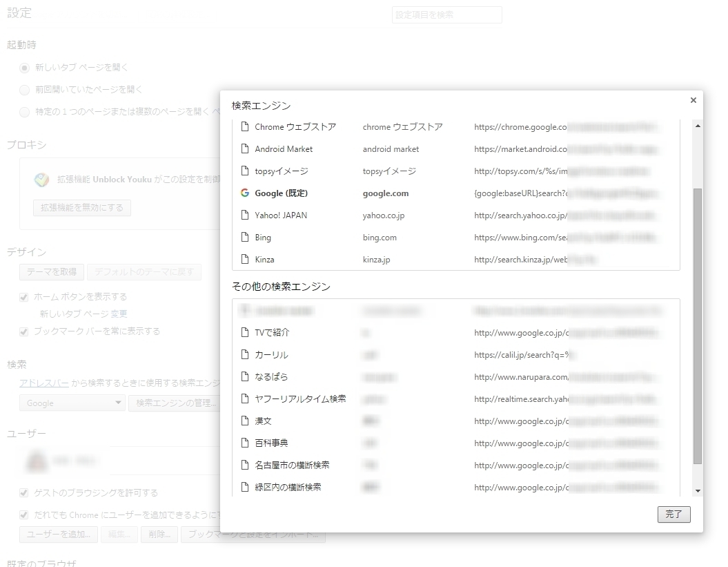This screenshot has width=728, height=567.
Task: Click the Bing row page icon
Action: tap(245, 237)
